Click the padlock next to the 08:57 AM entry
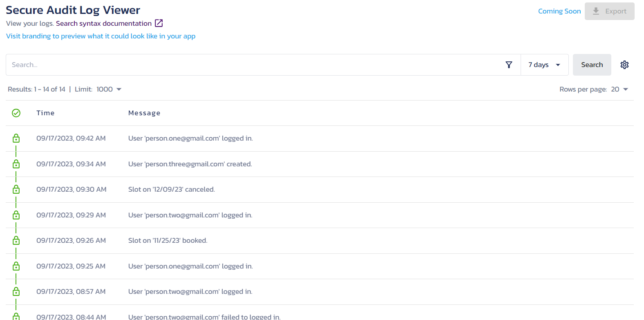The width and height of the screenshot is (644, 320). (x=16, y=291)
